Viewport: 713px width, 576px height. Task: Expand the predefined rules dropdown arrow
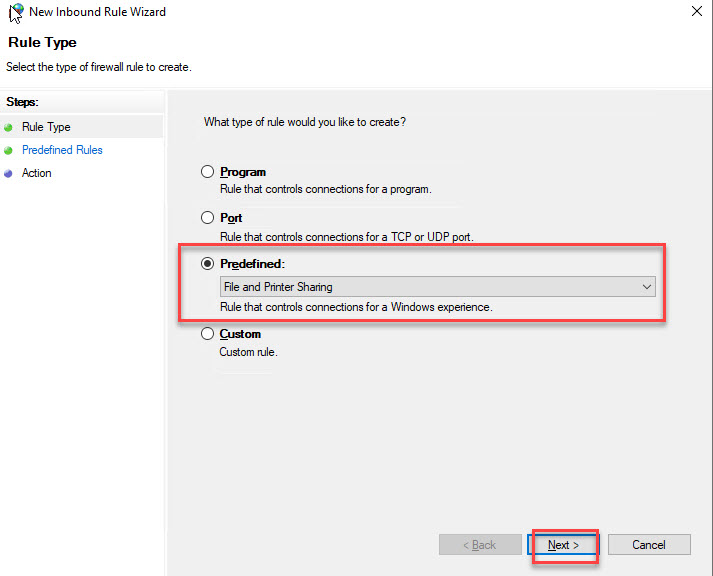(646, 287)
